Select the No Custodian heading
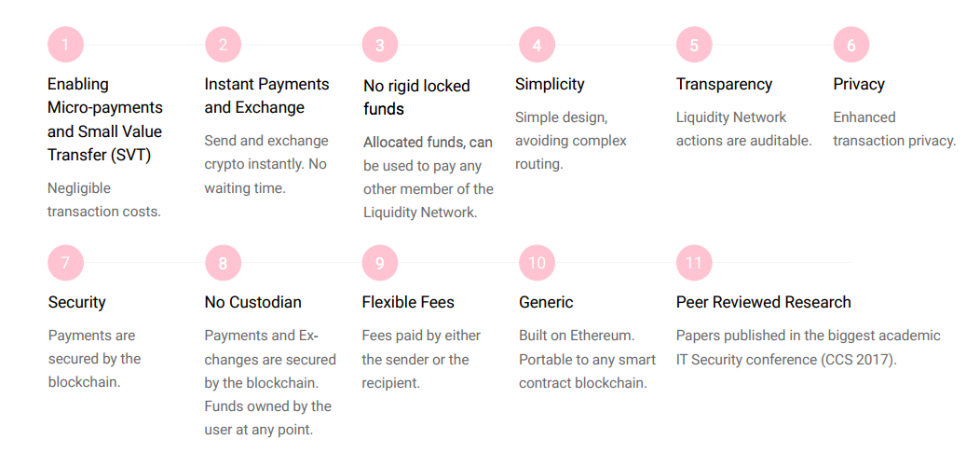 (253, 302)
